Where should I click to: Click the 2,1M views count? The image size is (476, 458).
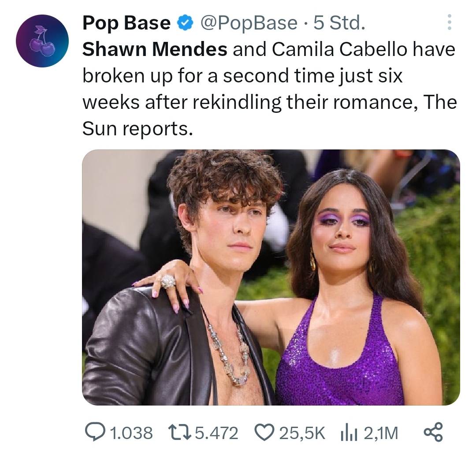(381, 433)
